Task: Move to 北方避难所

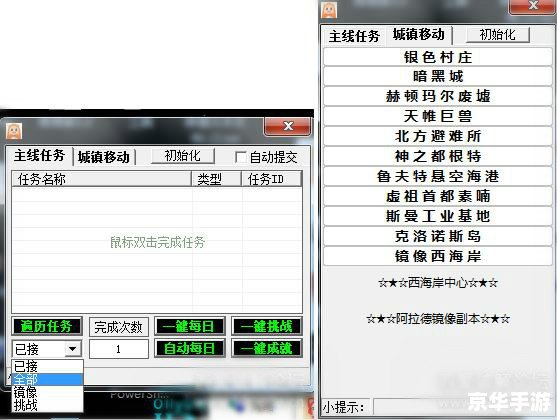Action: tap(438, 136)
